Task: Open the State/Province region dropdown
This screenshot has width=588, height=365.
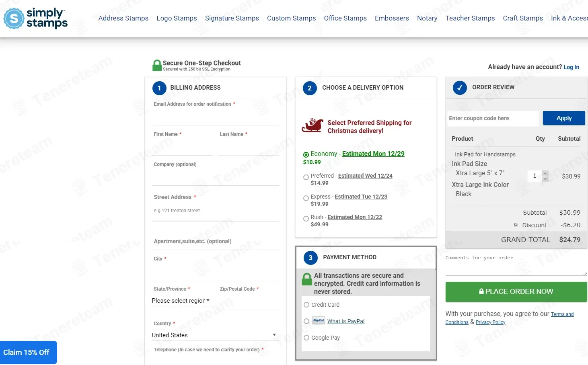Action: (181, 301)
